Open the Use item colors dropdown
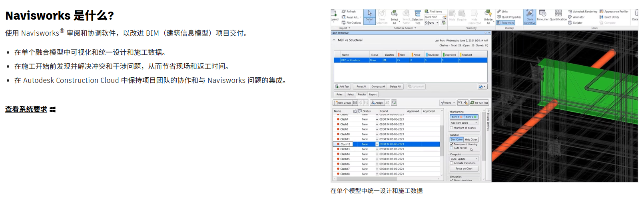Viewport: 644px width, 201px height. click(x=464, y=123)
